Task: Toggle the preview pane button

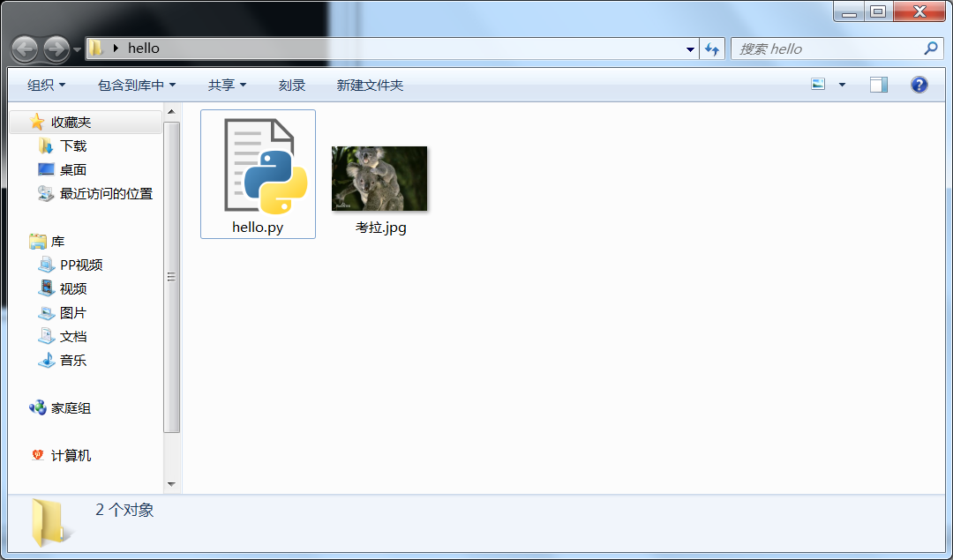Action: [x=878, y=85]
